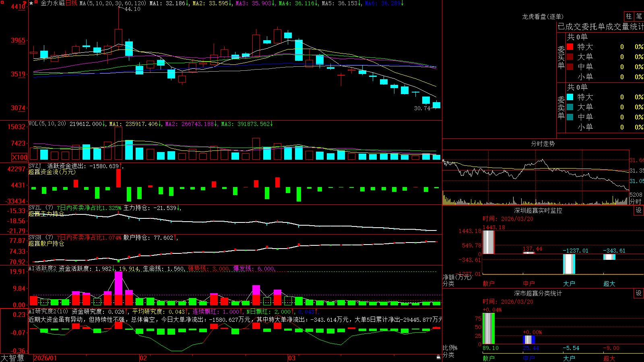Click the teal 中单 sell order swatch
The image size is (644, 362).
click(x=570, y=117)
